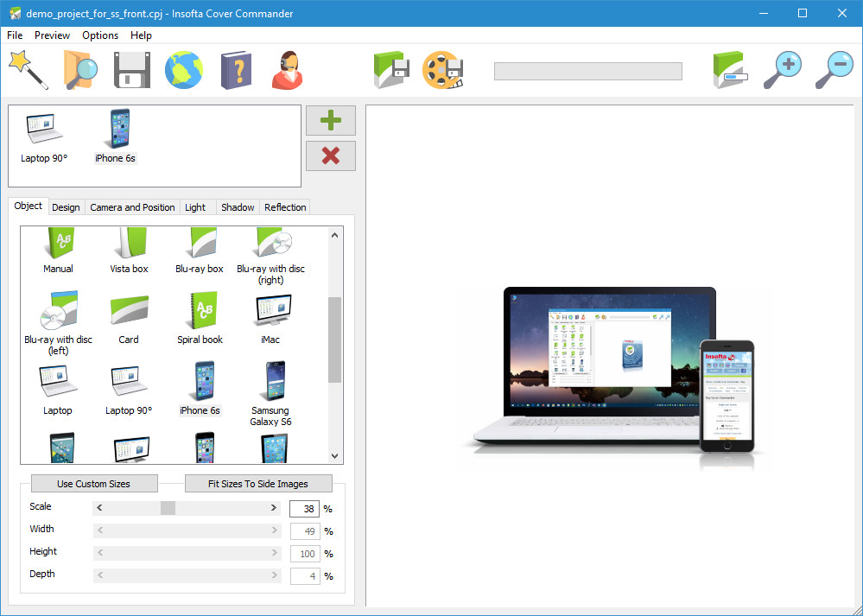Save project using floppy disk icon
This screenshot has width=863, height=616.
[x=132, y=70]
